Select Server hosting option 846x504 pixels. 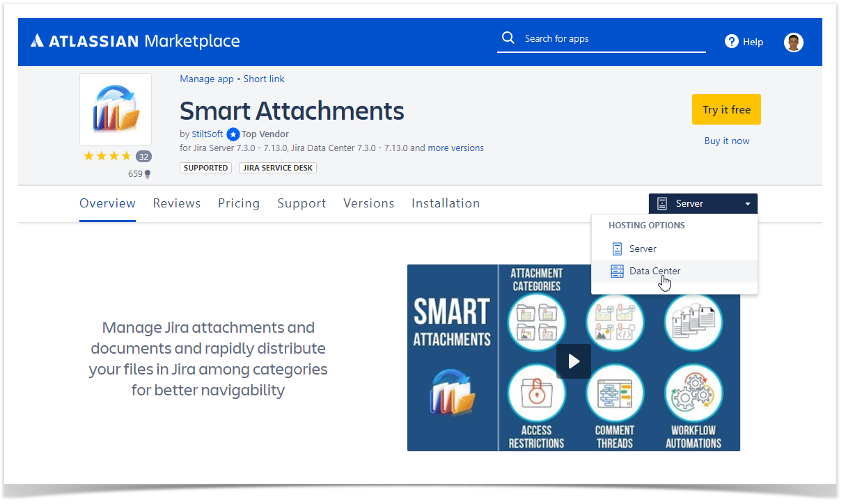click(674, 249)
